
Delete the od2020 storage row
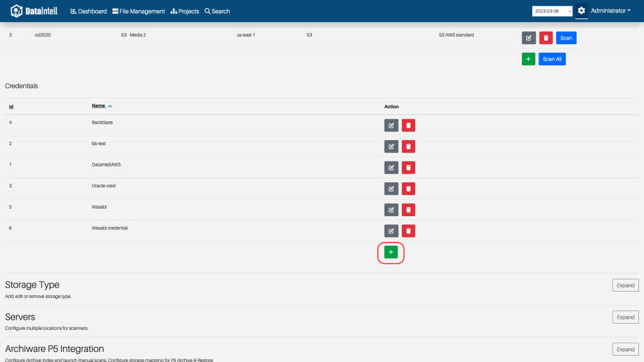click(546, 38)
